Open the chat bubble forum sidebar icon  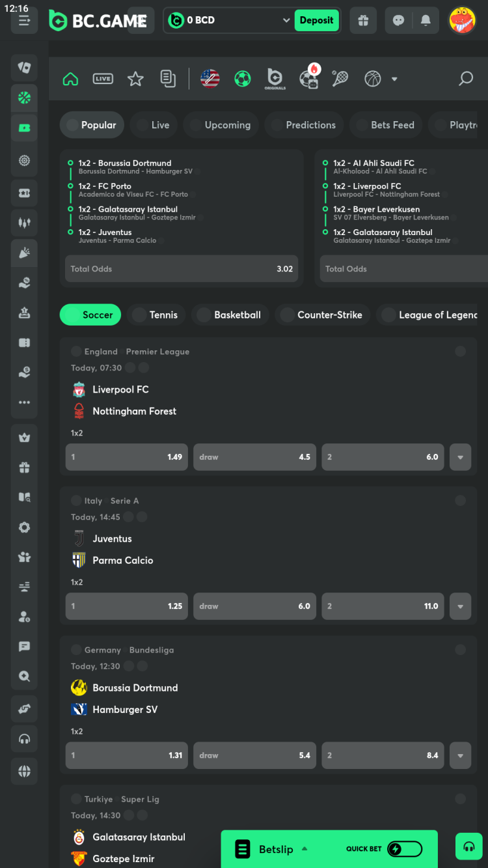[24, 647]
